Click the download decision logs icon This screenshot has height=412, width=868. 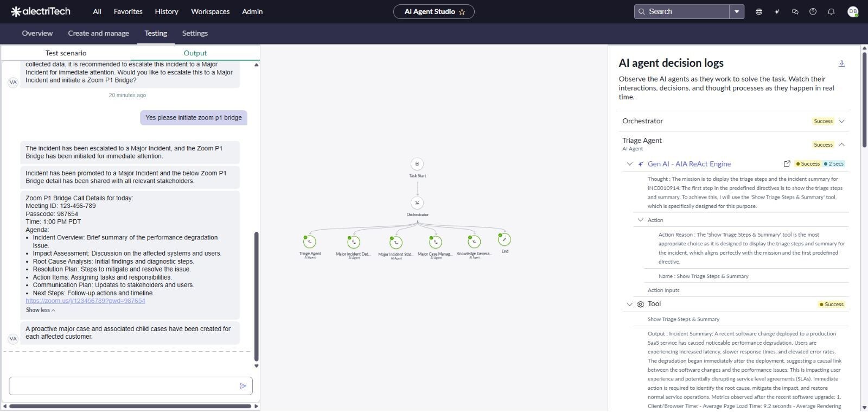(841, 64)
